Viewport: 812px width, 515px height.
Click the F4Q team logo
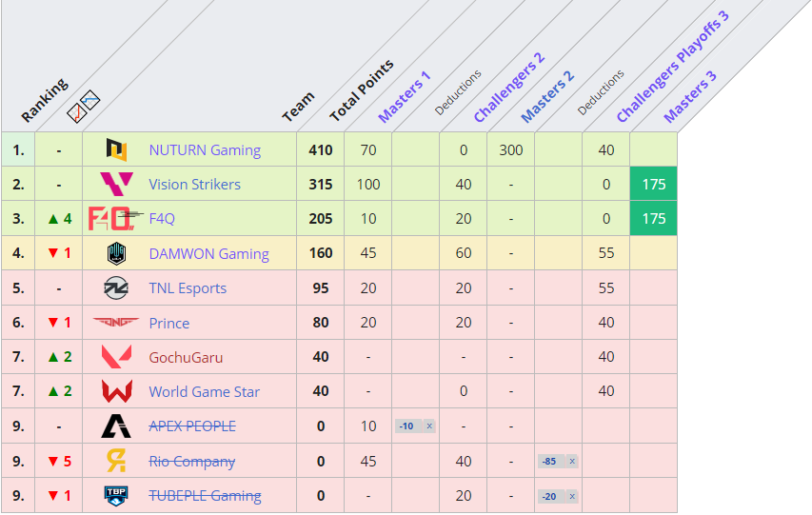(115, 219)
